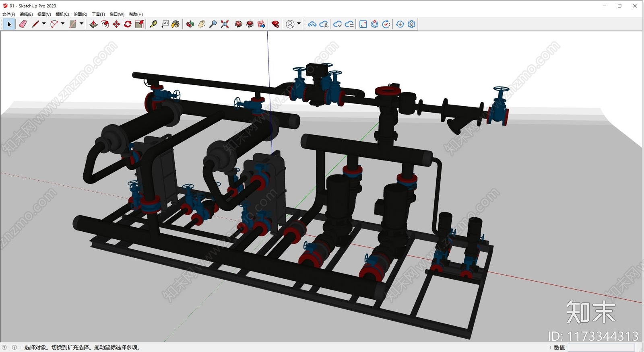Image resolution: width=644 pixels, height=352 pixels.
Task: Open the 帮助(H) Help menu
Action: pyautogui.click(x=136, y=14)
